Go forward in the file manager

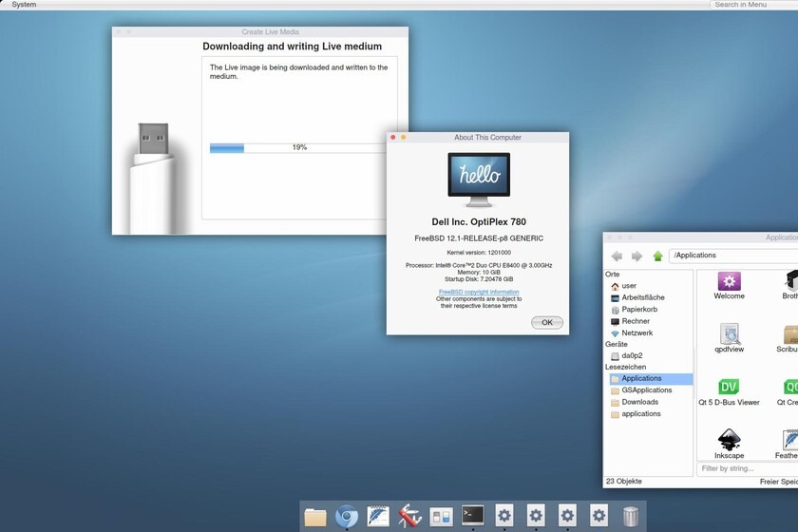click(636, 256)
